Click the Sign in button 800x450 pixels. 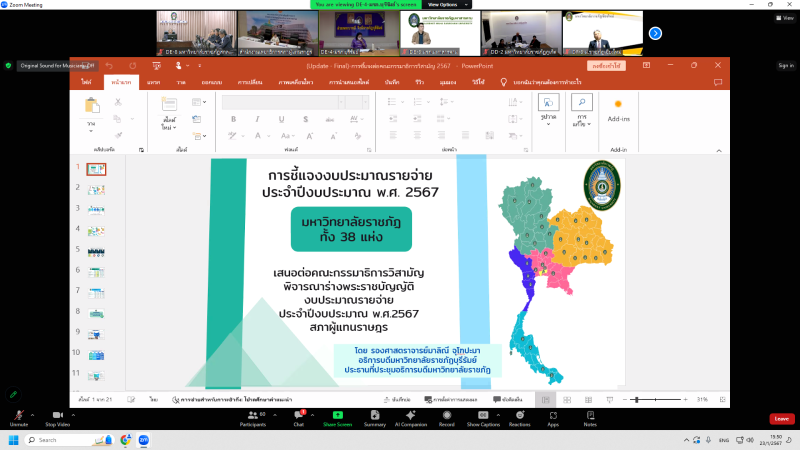click(785, 65)
